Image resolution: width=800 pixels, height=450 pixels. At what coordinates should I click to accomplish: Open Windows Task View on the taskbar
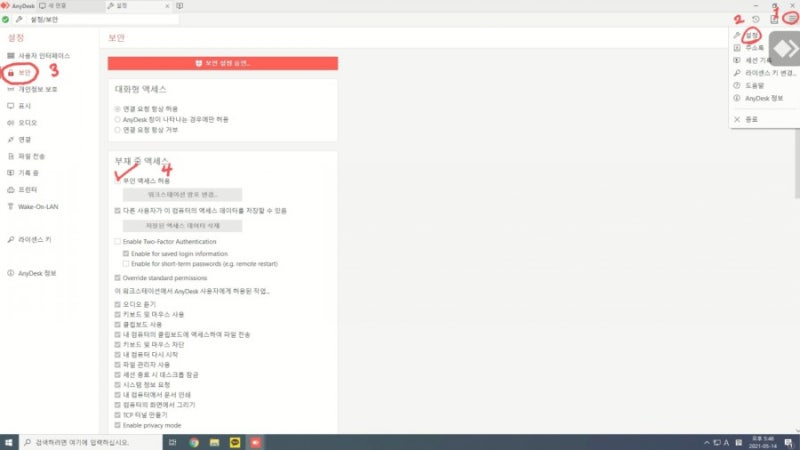pos(172,442)
